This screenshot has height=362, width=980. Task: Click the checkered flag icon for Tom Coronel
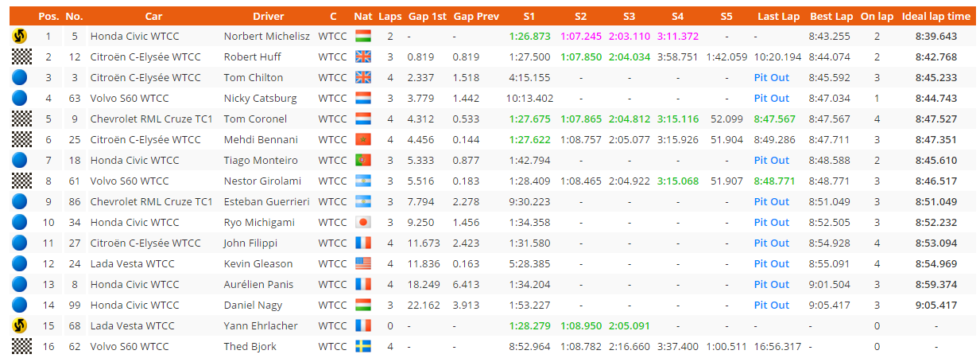pos(20,119)
